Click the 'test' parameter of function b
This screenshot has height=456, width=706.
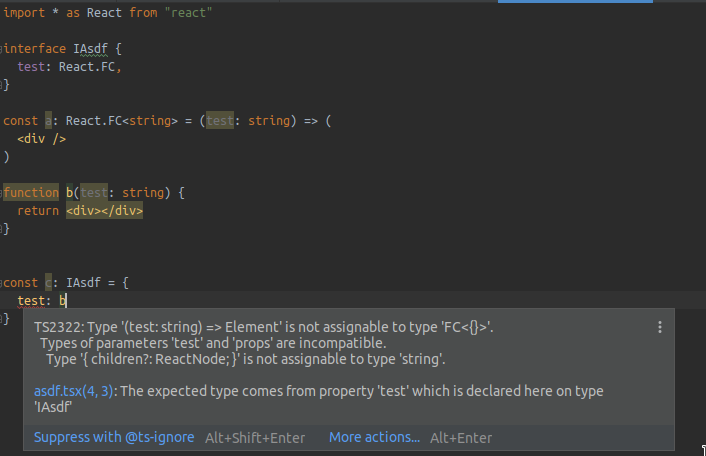pyautogui.click(x=94, y=193)
